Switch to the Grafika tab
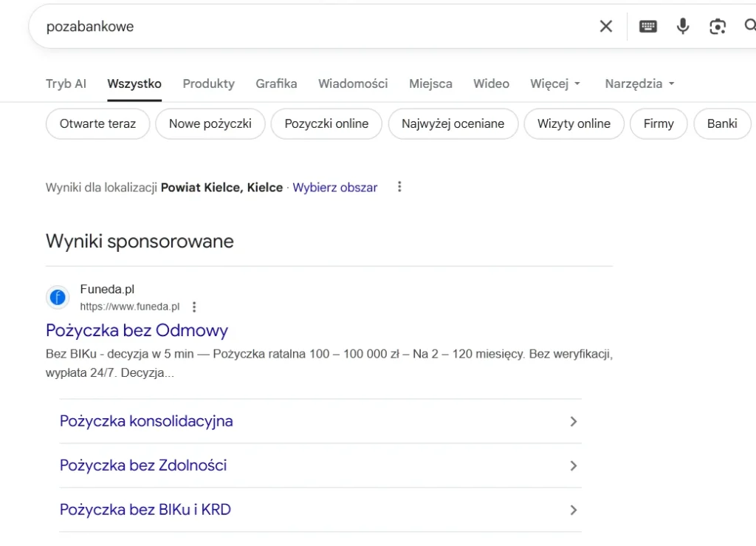Viewport: 756px width, 546px height. tap(276, 83)
